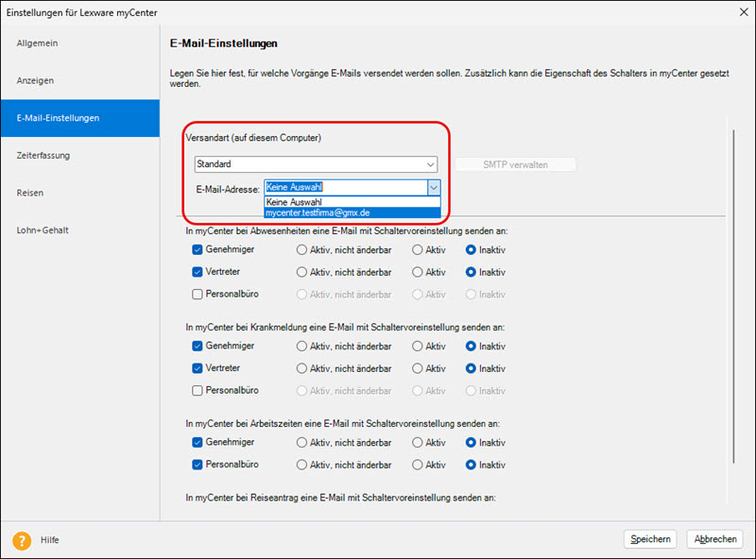
Task: Open the Zeiterfassung settings section
Action: [43, 155]
